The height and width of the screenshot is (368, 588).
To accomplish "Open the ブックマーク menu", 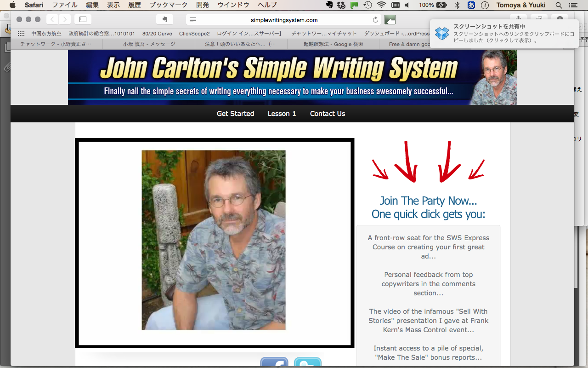I will coord(169,5).
